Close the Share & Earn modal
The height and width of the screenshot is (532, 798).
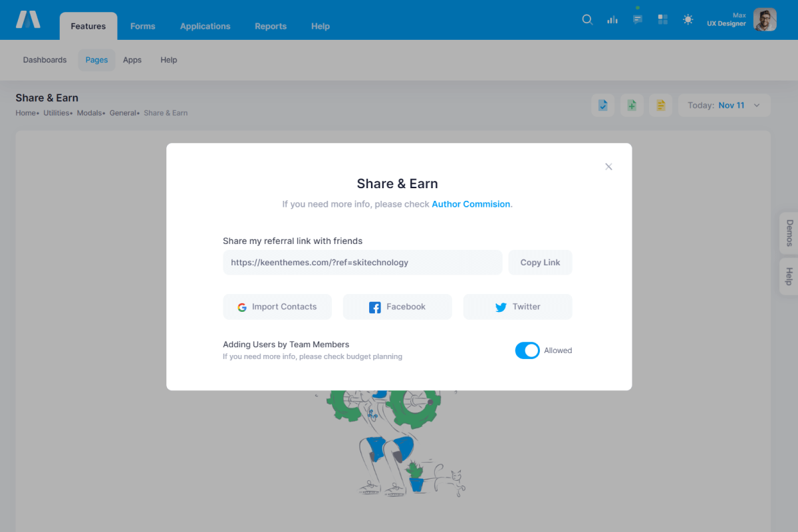[608, 167]
